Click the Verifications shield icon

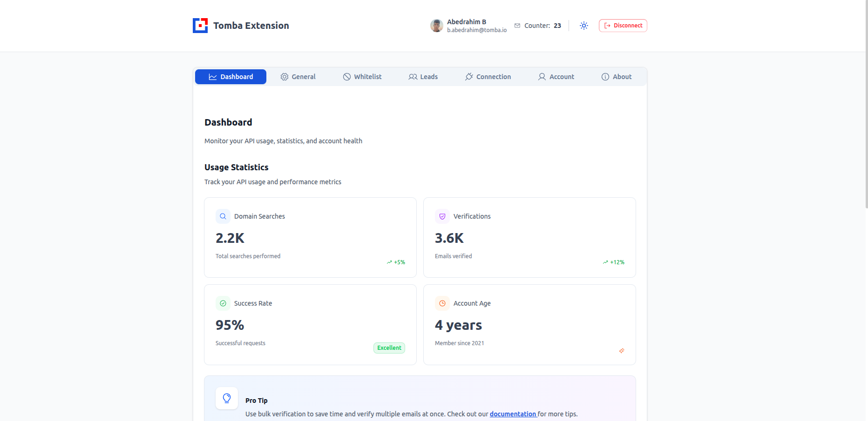(442, 216)
